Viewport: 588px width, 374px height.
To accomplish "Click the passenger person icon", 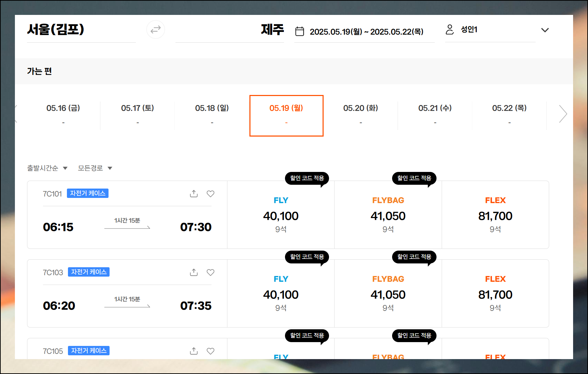I will click(x=450, y=29).
